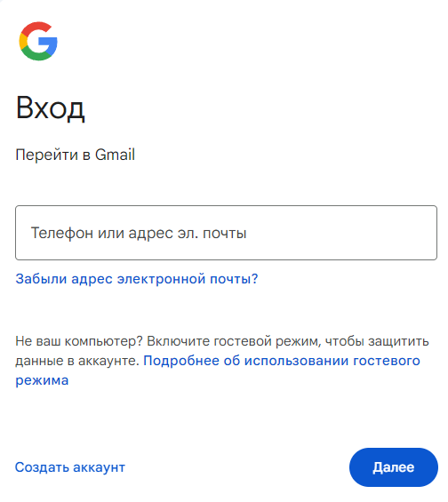The width and height of the screenshot is (448, 502).
Task: Click the blue "Далее" button
Action: point(394,467)
